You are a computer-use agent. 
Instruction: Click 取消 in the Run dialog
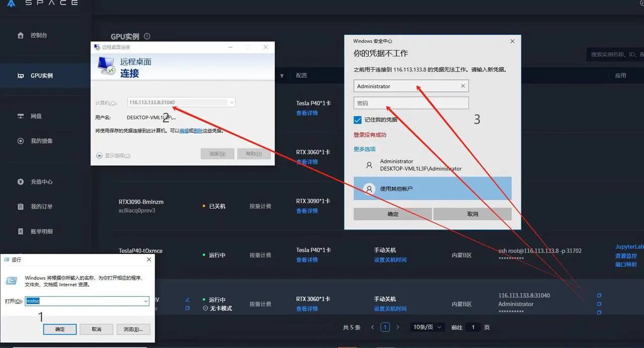(x=97, y=329)
